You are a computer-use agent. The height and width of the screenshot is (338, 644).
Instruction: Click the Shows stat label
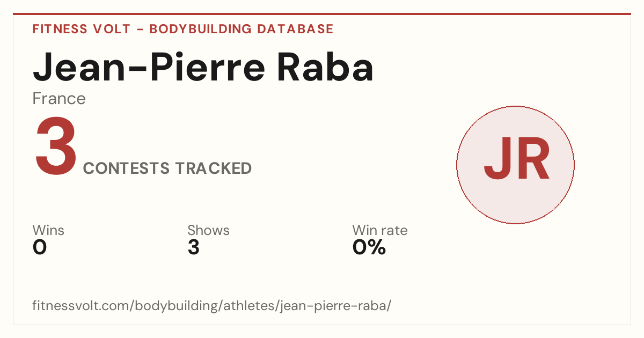[x=208, y=231]
